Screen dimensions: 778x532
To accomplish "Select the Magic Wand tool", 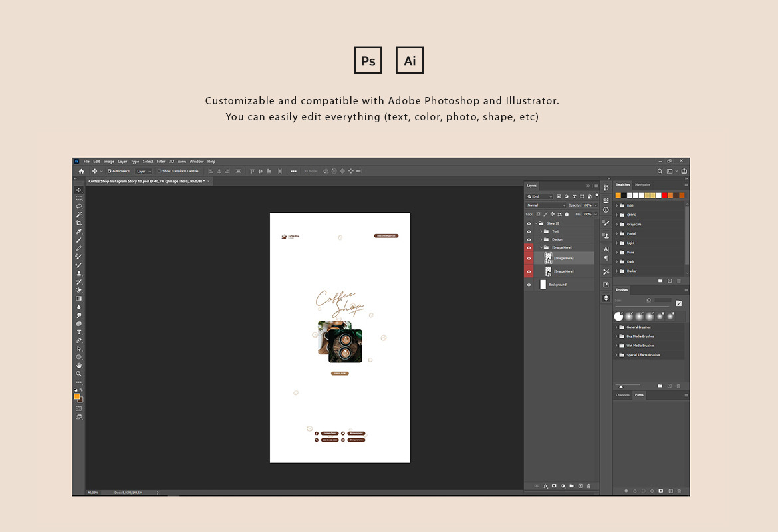I will click(x=79, y=215).
